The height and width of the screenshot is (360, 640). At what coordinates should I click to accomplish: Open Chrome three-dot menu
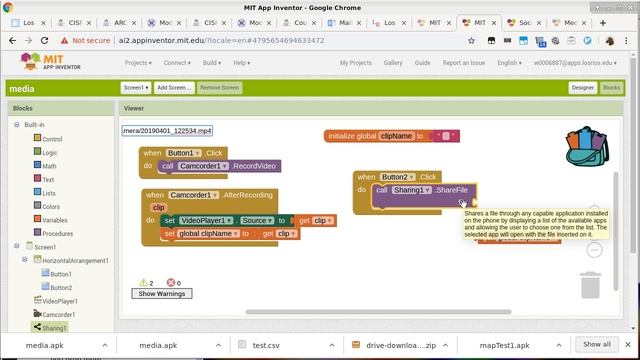(x=626, y=40)
